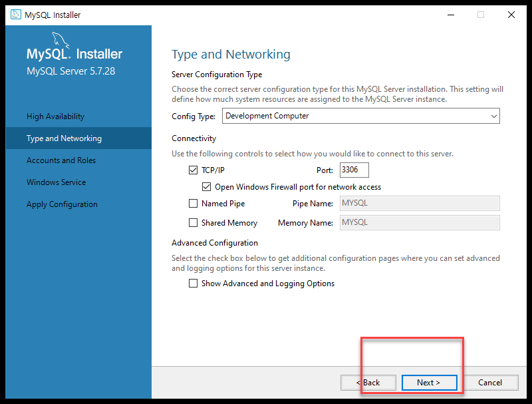Click the Connectivity section heading

[194, 138]
